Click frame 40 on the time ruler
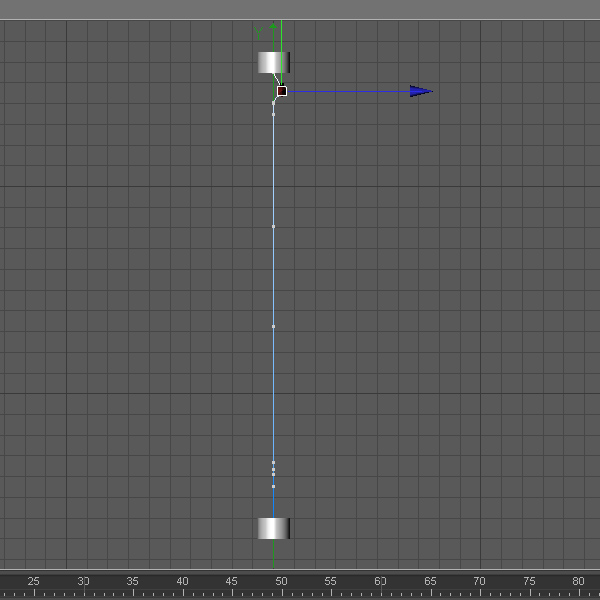Viewport: 600px width, 600px height. (x=183, y=582)
